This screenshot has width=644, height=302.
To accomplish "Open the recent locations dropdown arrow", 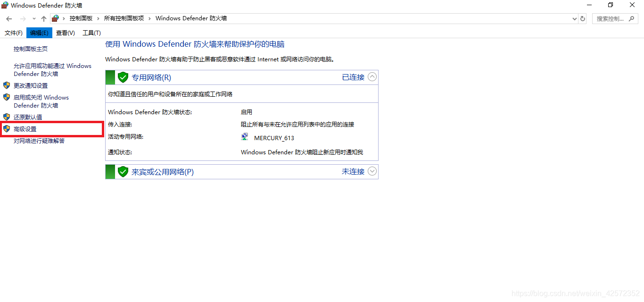I will [x=34, y=19].
